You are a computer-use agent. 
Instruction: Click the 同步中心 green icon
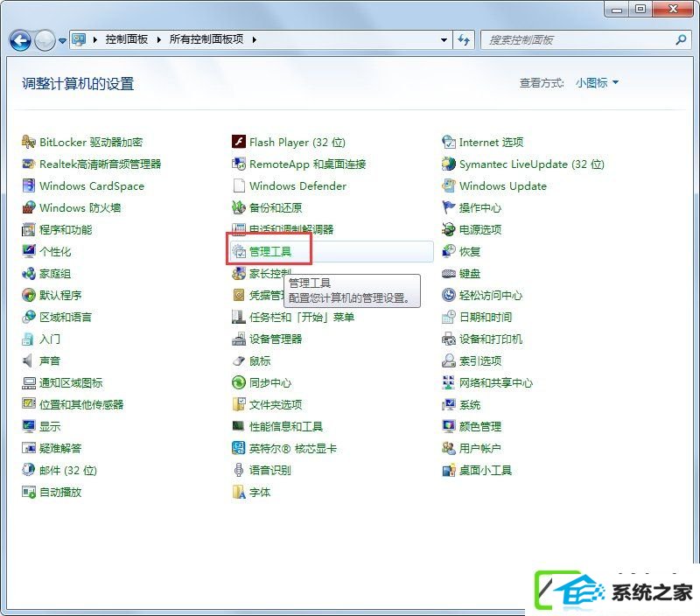(x=239, y=382)
